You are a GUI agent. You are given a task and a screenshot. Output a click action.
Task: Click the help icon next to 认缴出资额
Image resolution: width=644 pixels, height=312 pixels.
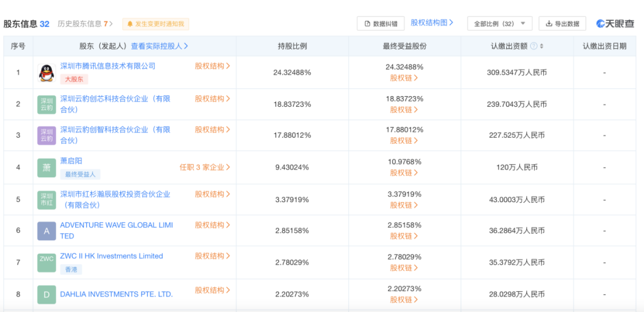click(534, 46)
